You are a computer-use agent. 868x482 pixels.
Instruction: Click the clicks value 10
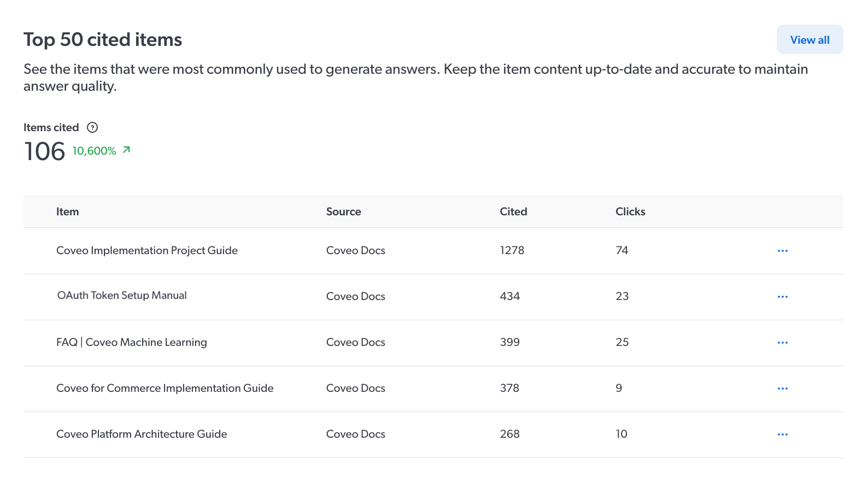pyautogui.click(x=621, y=434)
